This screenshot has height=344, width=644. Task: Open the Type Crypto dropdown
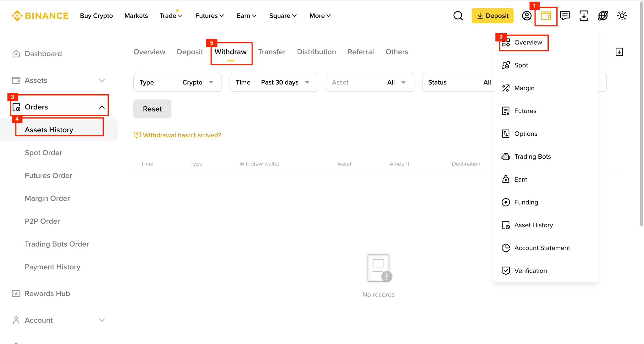pos(178,82)
